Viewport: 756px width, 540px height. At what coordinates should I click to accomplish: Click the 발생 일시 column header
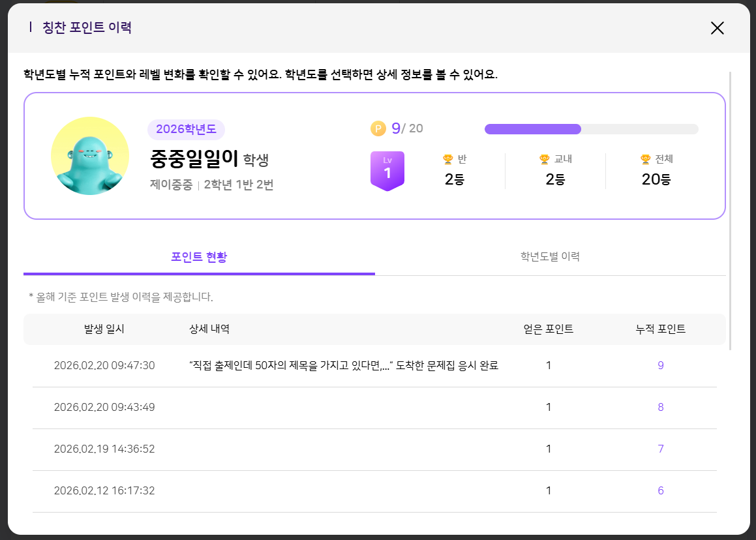tap(104, 329)
